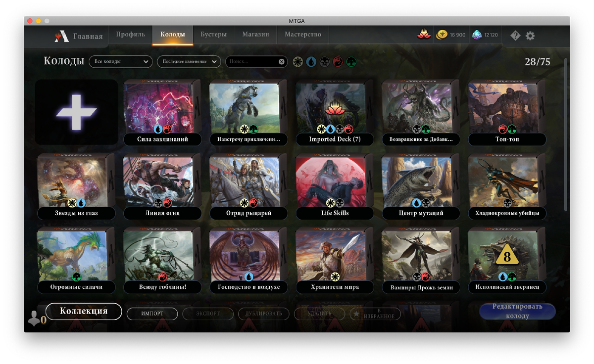Viewport: 594px width, 364px height.
Task: Click the lotus badge on Imported Deck (7)
Action: tap(335, 108)
